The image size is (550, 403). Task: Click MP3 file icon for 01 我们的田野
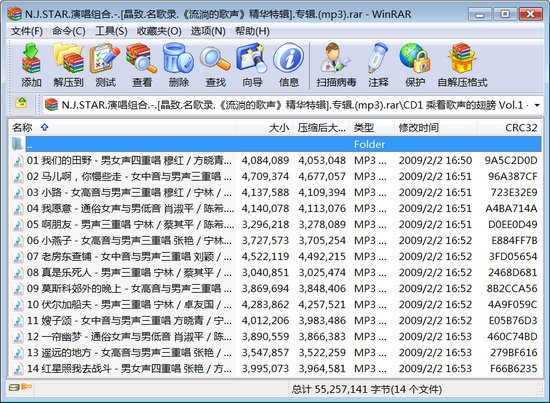coord(18,161)
